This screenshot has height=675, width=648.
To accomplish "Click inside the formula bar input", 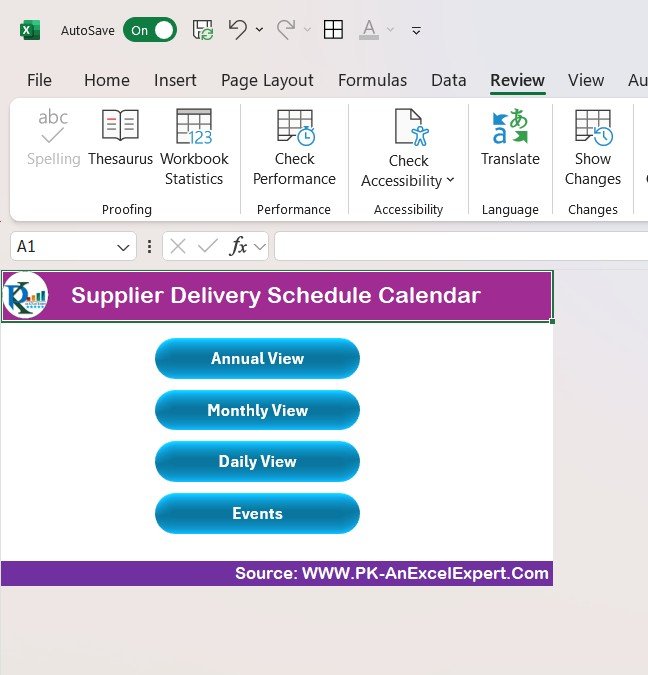I will (x=461, y=246).
